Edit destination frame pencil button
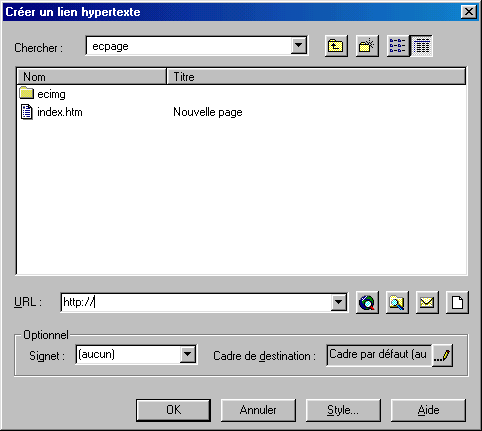The width and height of the screenshot is (482, 431). 442,355
